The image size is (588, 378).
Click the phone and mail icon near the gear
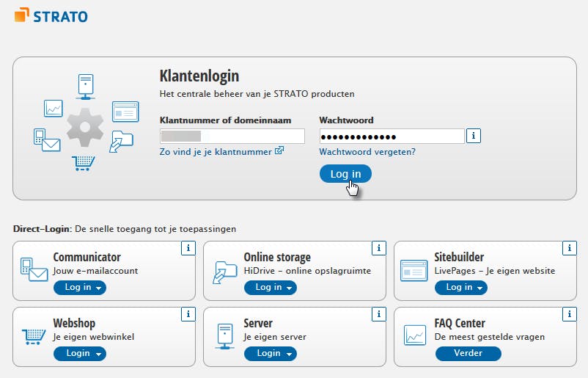coord(47,140)
